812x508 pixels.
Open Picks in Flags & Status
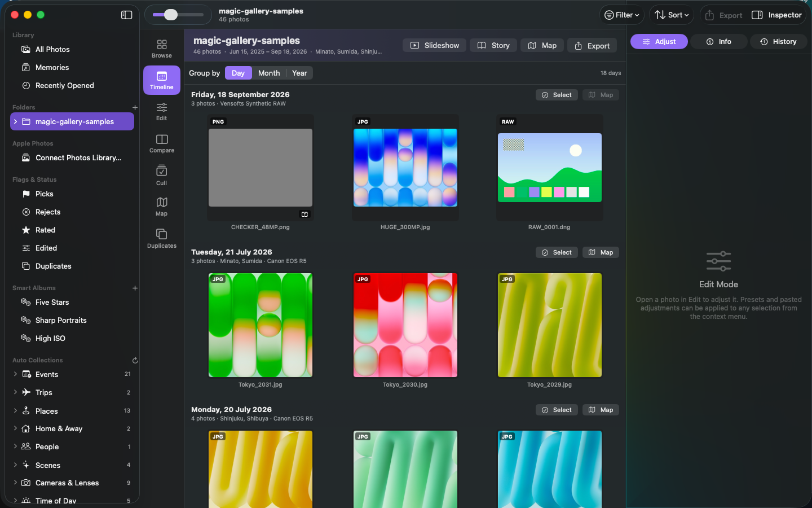coord(72,194)
